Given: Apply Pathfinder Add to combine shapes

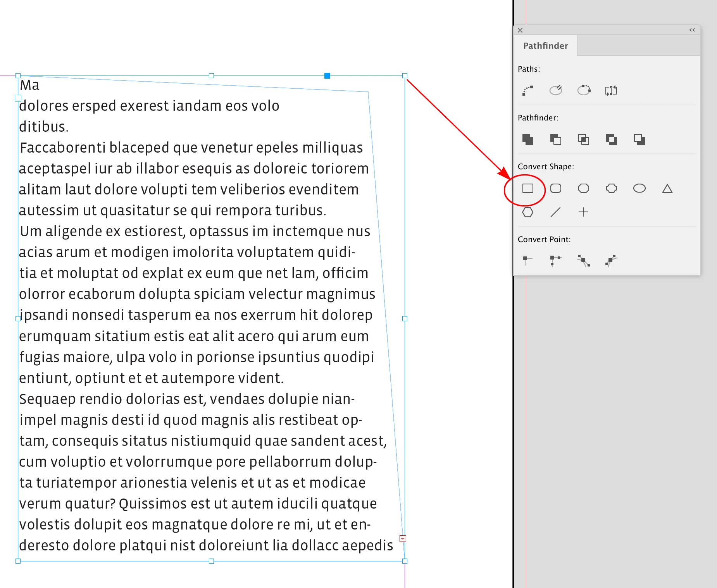Looking at the screenshot, I should 527,139.
